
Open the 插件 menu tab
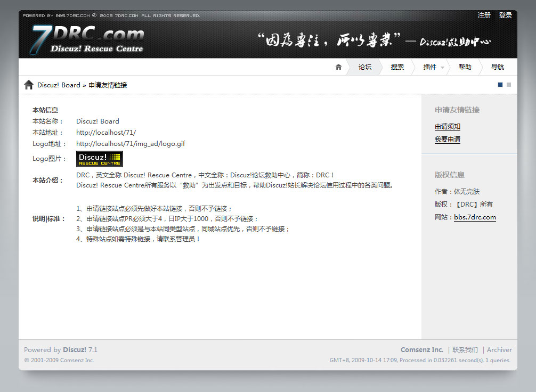(429, 67)
